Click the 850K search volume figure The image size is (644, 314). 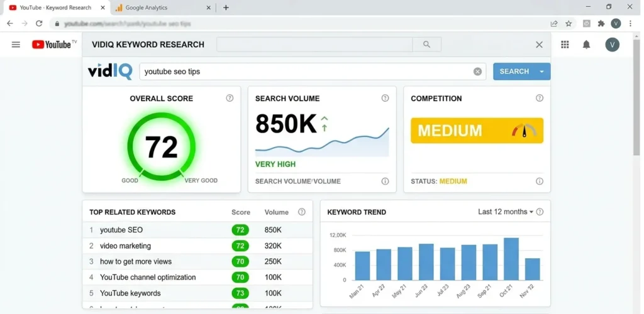tap(286, 124)
